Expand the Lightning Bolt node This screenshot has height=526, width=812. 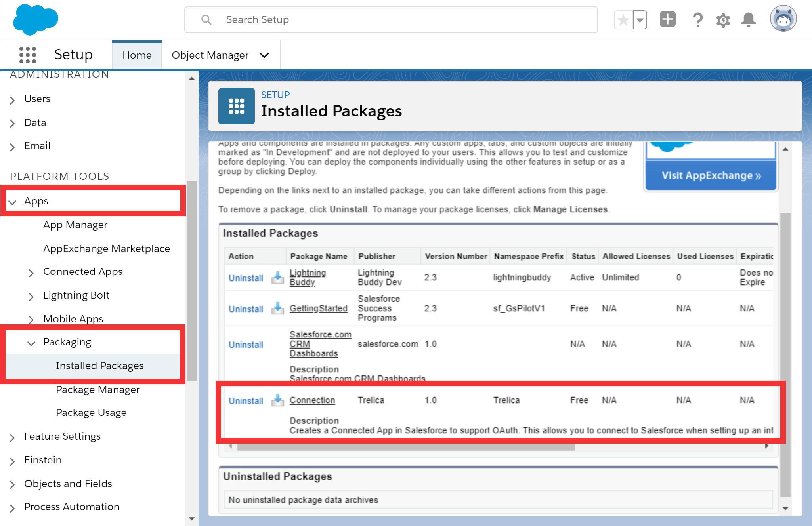pos(31,296)
